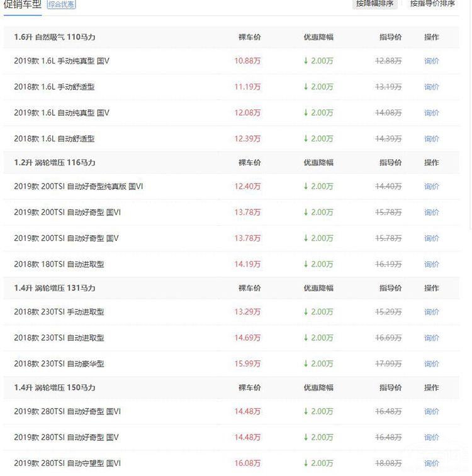The image size is (472, 476).
Task: Click the struck-through 14.08万 guide price
Action: coord(388,113)
